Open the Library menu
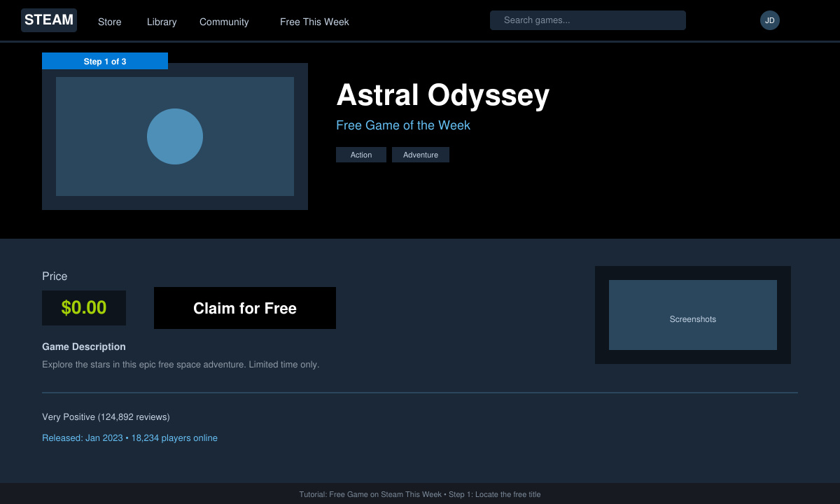This screenshot has width=840, height=504. click(162, 22)
